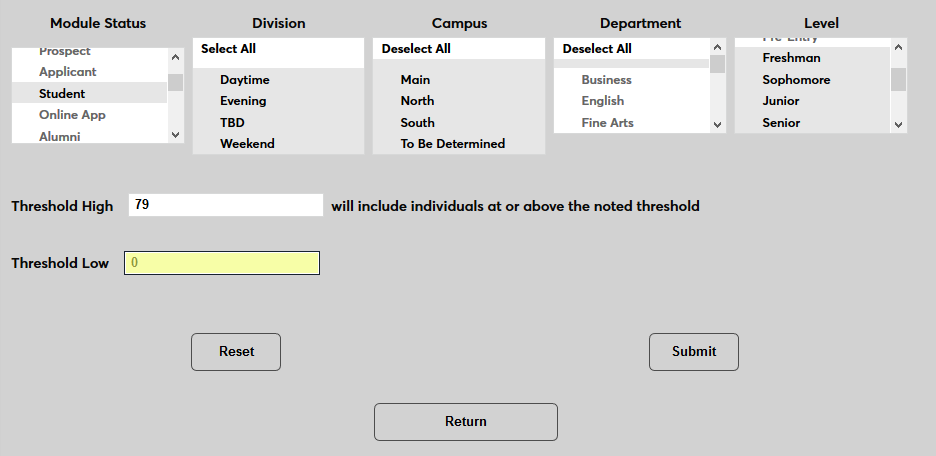Choose Applicant module status

pos(68,72)
